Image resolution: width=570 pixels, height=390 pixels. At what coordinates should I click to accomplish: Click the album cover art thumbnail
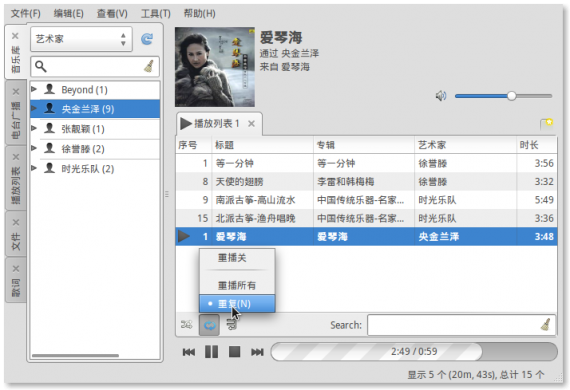[215, 67]
